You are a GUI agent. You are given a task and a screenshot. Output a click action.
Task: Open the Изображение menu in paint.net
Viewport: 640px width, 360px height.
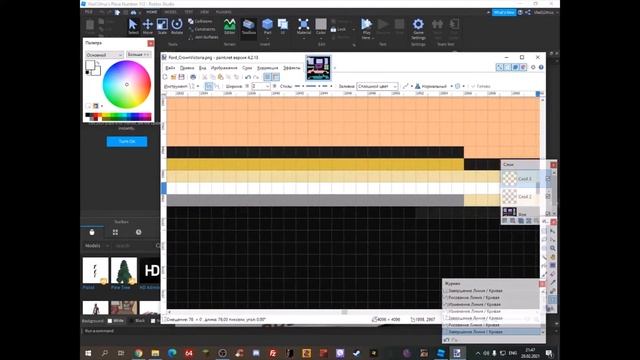(224, 68)
